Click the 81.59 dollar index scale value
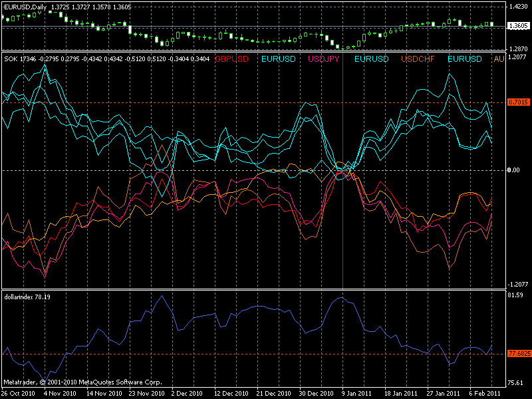This screenshot has width=532, height=399. pos(516,295)
